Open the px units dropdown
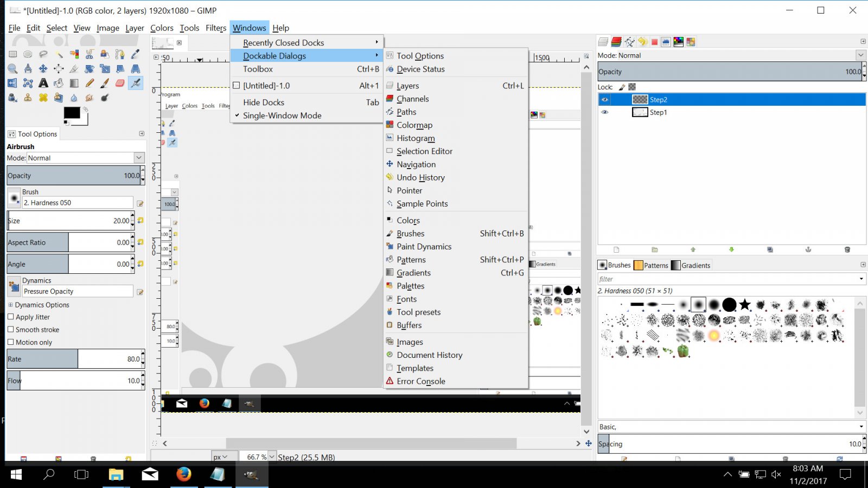Viewport: 868px width, 488px height. (x=225, y=457)
